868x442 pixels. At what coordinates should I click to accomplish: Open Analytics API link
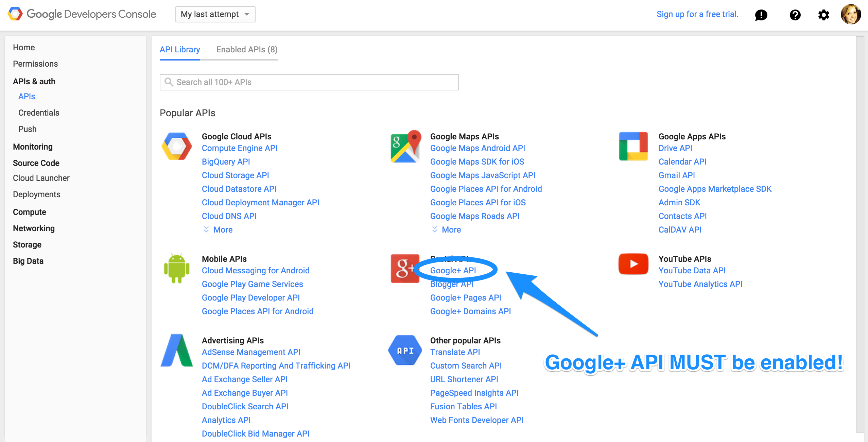pos(226,420)
